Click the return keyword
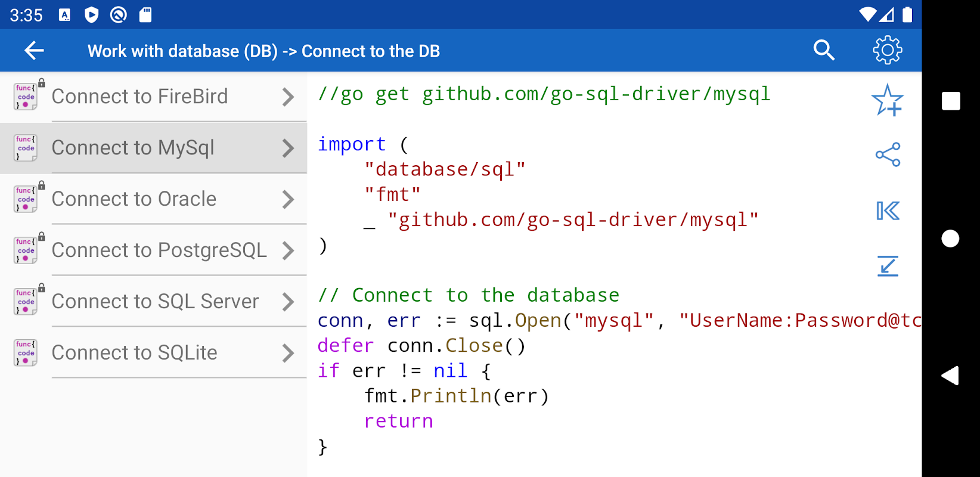Screen dimensions: 980x477 tap(398, 421)
